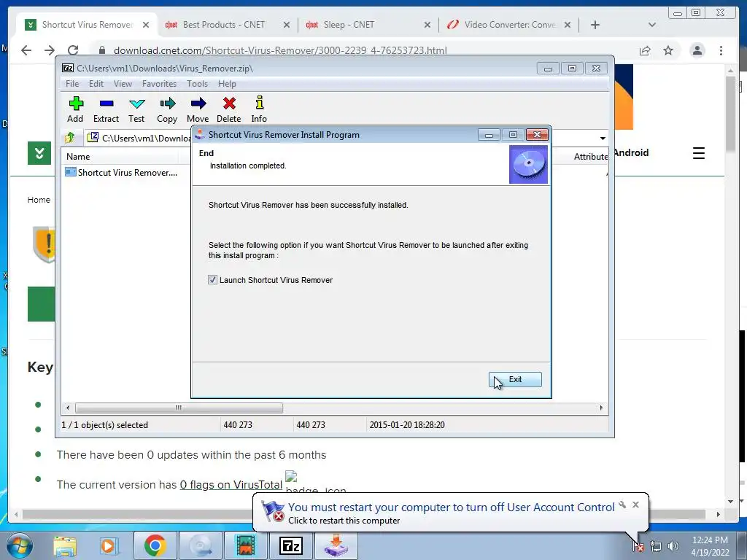Click the disc-with-arrow icon on the taskbar

[200, 545]
